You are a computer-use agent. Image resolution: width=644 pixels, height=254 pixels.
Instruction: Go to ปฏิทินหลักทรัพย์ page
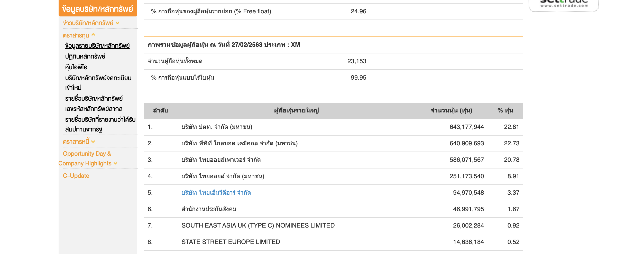[85, 57]
